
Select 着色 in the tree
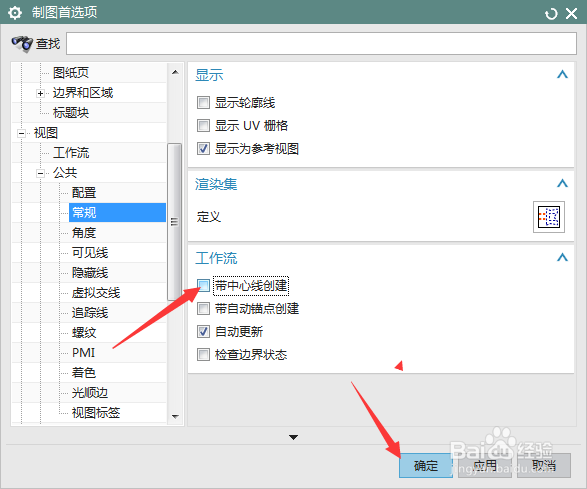[84, 373]
